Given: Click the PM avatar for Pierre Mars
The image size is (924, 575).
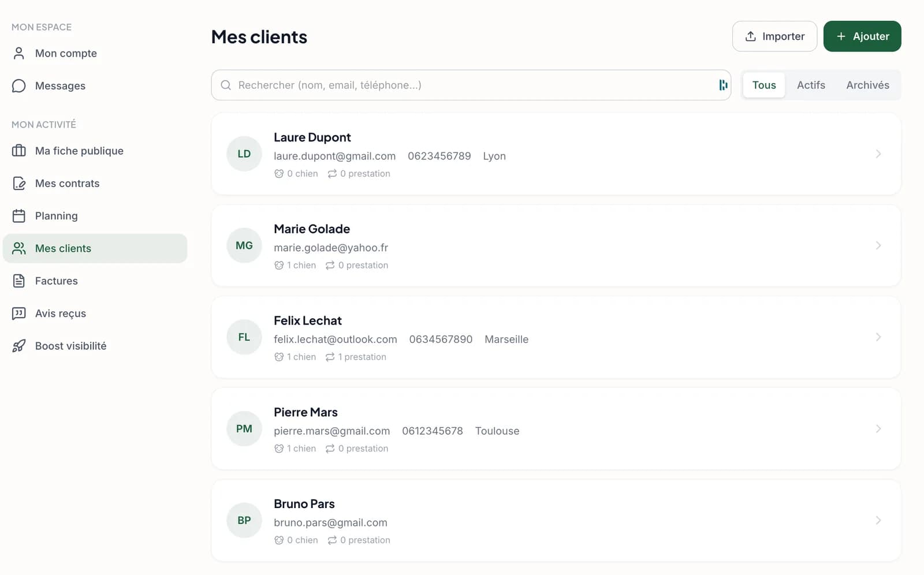Looking at the screenshot, I should click(x=244, y=428).
